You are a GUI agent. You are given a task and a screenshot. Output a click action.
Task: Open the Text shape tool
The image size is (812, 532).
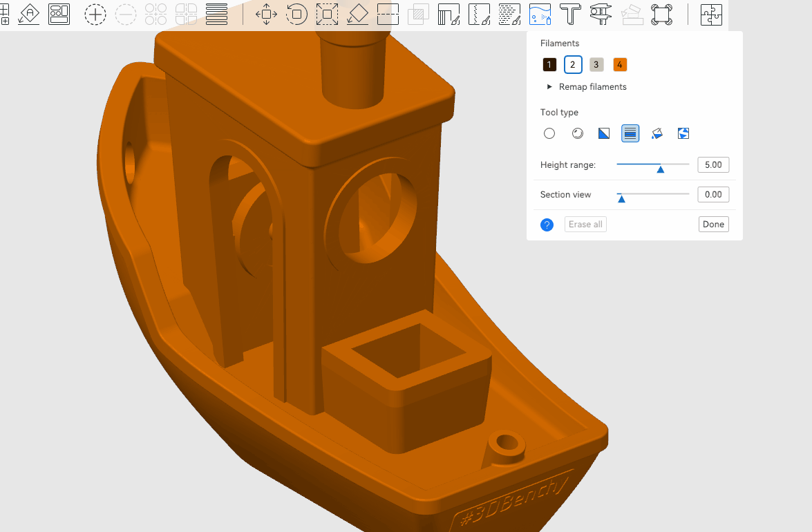(570, 14)
